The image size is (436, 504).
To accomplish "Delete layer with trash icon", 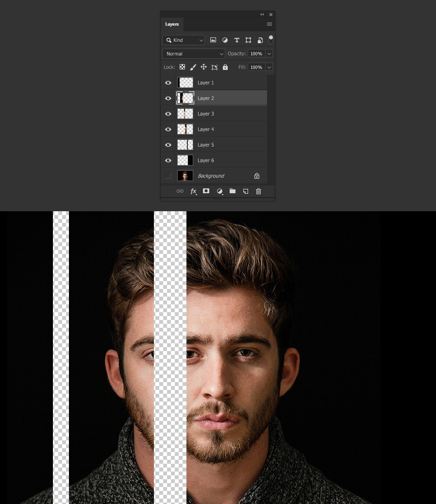I will 258,191.
